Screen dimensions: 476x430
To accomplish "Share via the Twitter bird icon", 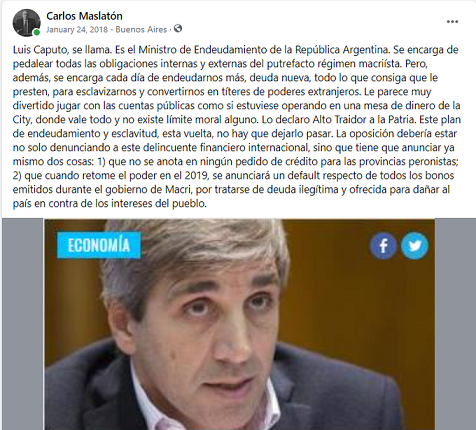I will tap(414, 246).
